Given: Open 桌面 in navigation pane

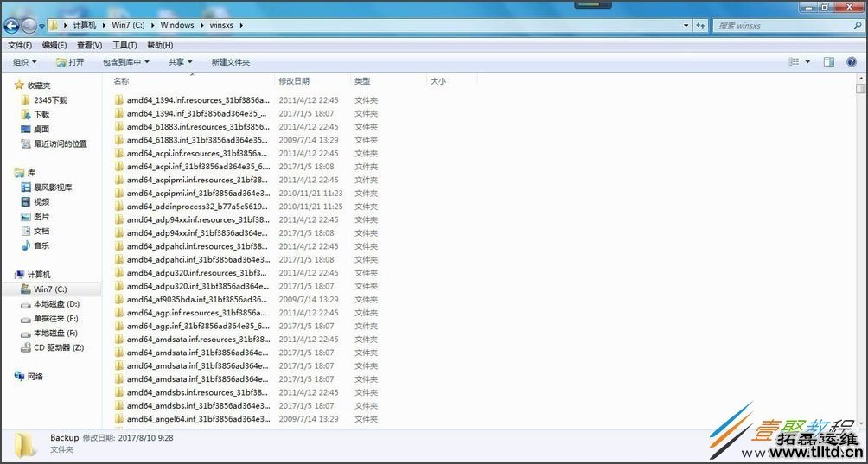Looking at the screenshot, I should [x=41, y=129].
